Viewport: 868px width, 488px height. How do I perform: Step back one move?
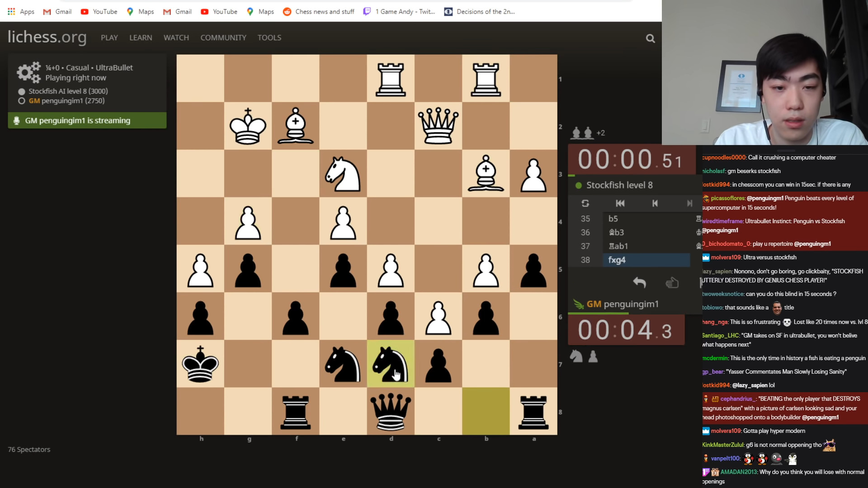[655, 203]
